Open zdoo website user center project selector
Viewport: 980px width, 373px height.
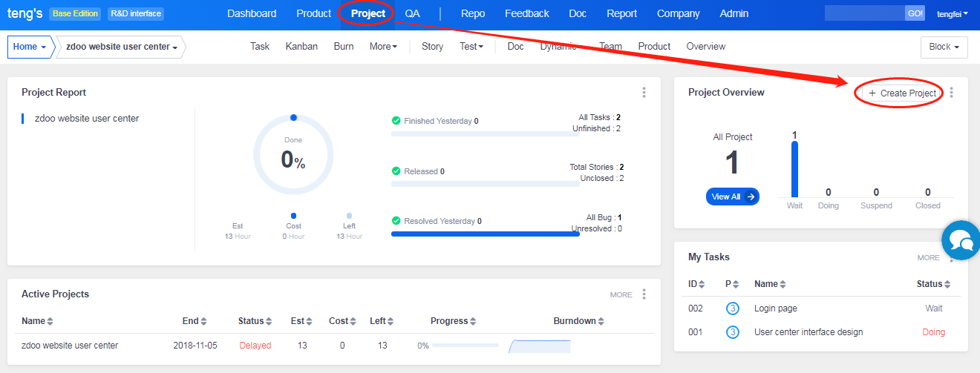click(x=122, y=47)
